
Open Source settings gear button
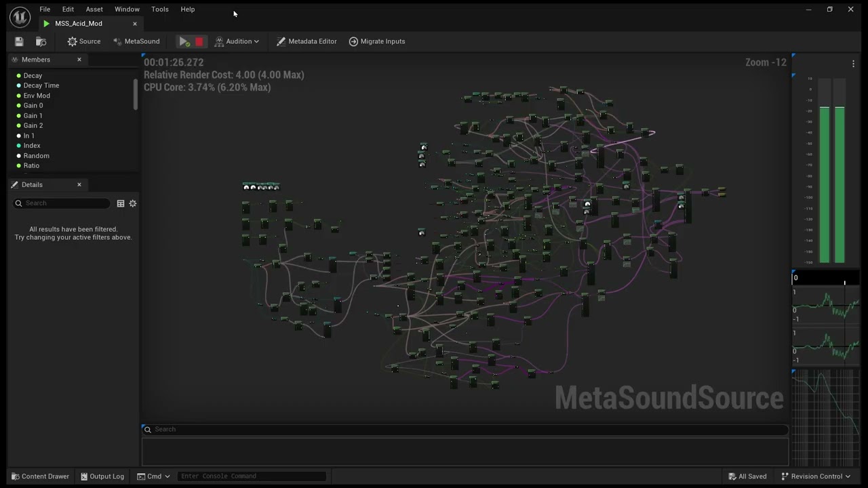[x=84, y=41]
